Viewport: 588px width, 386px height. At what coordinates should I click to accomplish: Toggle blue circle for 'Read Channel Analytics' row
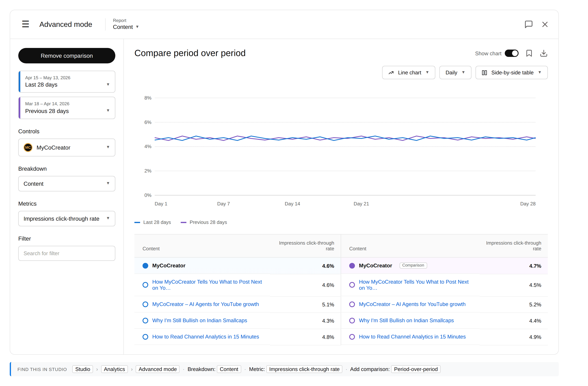pos(145,337)
